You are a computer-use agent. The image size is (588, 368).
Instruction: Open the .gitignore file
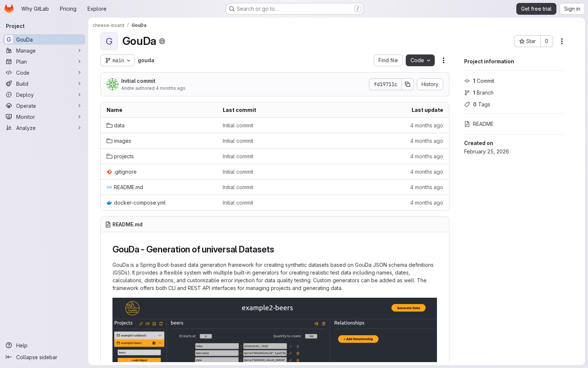(125, 172)
